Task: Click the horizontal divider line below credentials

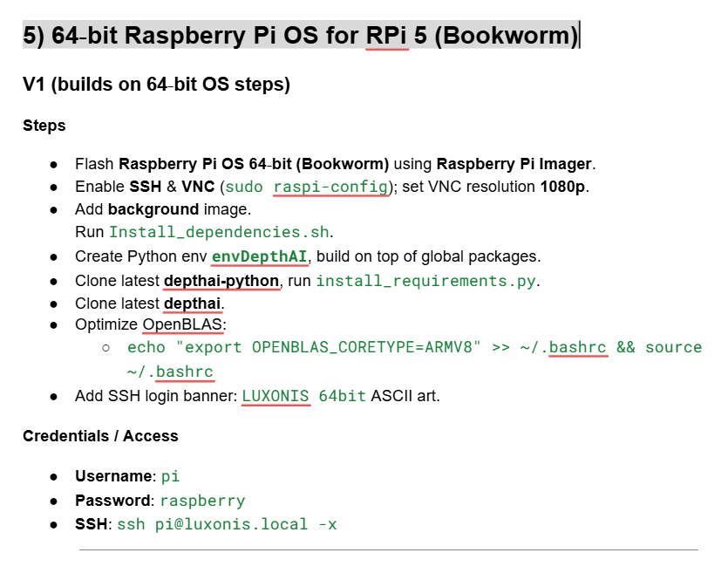Action: 388,549
